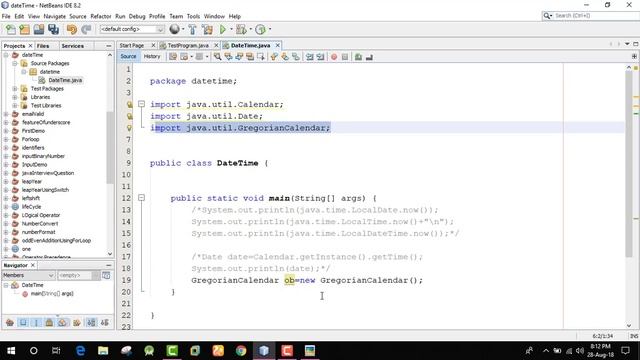Toggle Show Inner Classes filter in Navigator
The height and width of the screenshot is (360, 640).
(x=62, y=322)
